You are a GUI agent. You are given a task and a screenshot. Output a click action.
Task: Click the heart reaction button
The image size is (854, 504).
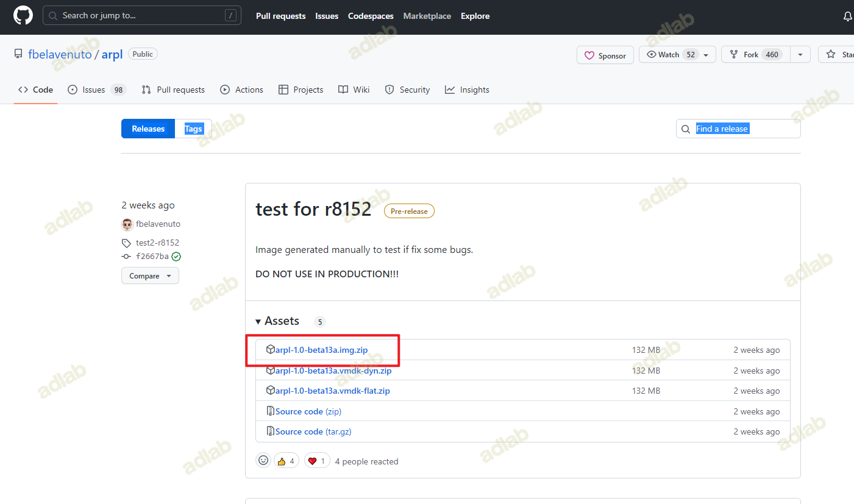coord(317,461)
